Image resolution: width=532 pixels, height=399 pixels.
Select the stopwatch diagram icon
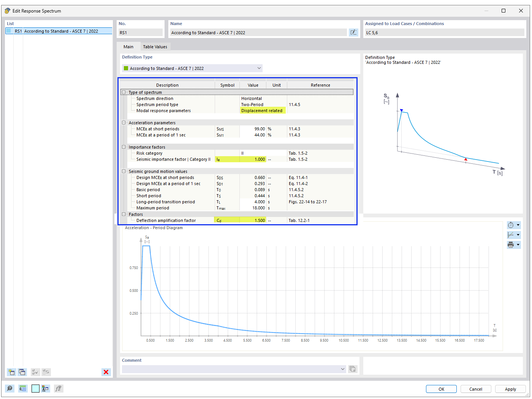pos(512,225)
